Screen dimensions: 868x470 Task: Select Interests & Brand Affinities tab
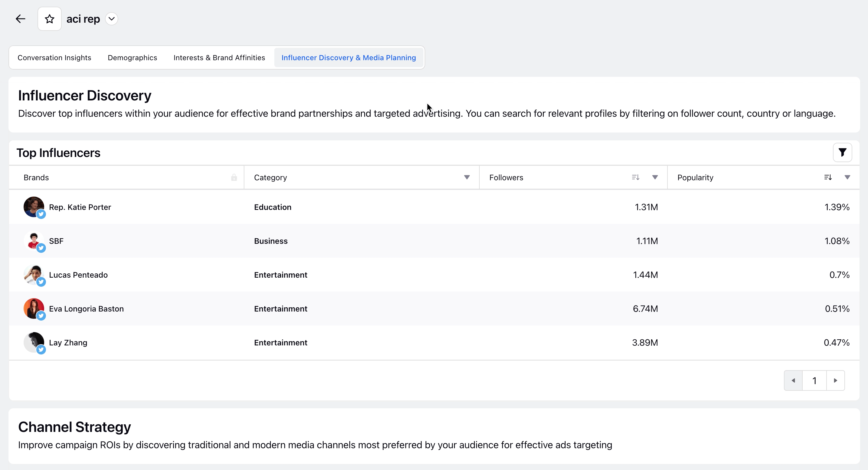point(219,57)
